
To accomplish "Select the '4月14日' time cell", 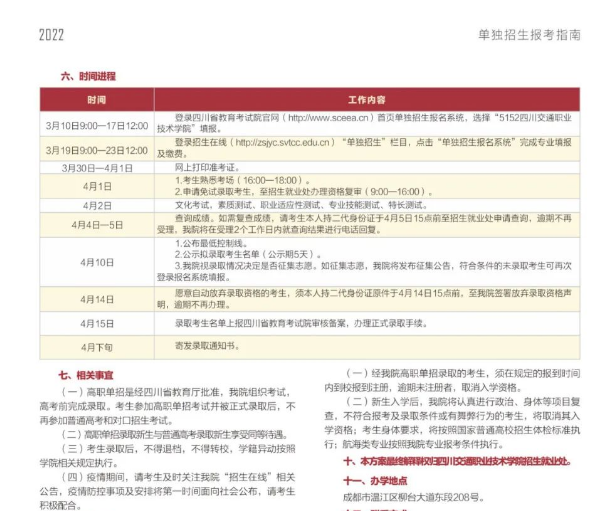I will pos(97,299).
